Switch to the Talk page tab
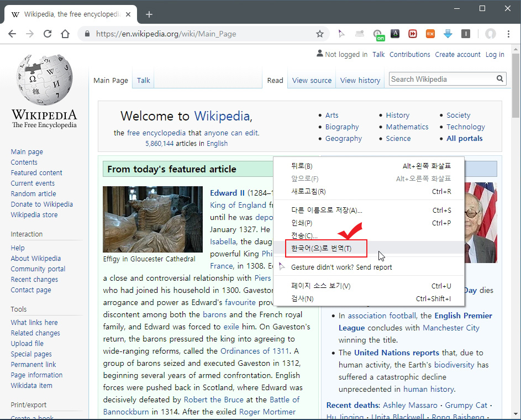This screenshot has width=521, height=420. pyautogui.click(x=143, y=81)
